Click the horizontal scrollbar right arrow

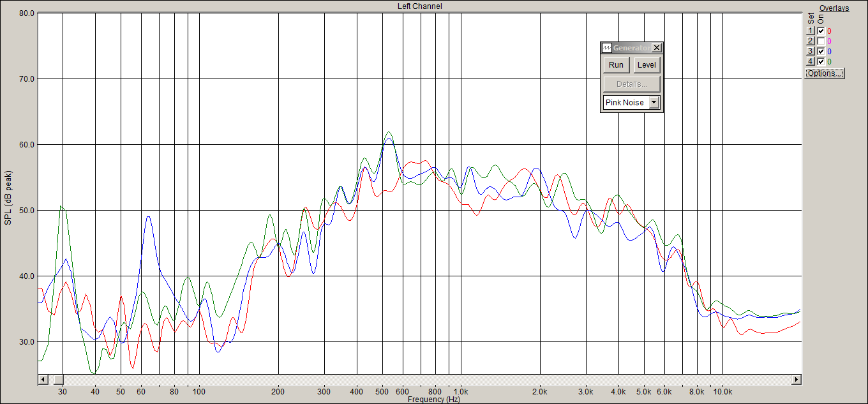pyautogui.click(x=797, y=379)
